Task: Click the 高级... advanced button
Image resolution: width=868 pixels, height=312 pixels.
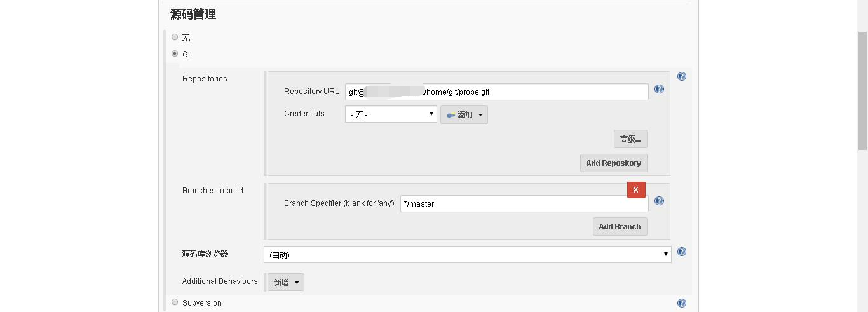Action: (630, 139)
